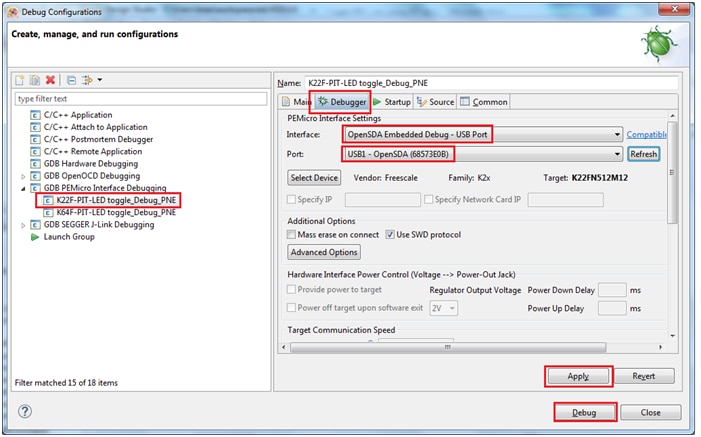Viewport: 701px width, 437px height.
Task: Click scroll-down arrow of settings panel
Action: [x=672, y=336]
